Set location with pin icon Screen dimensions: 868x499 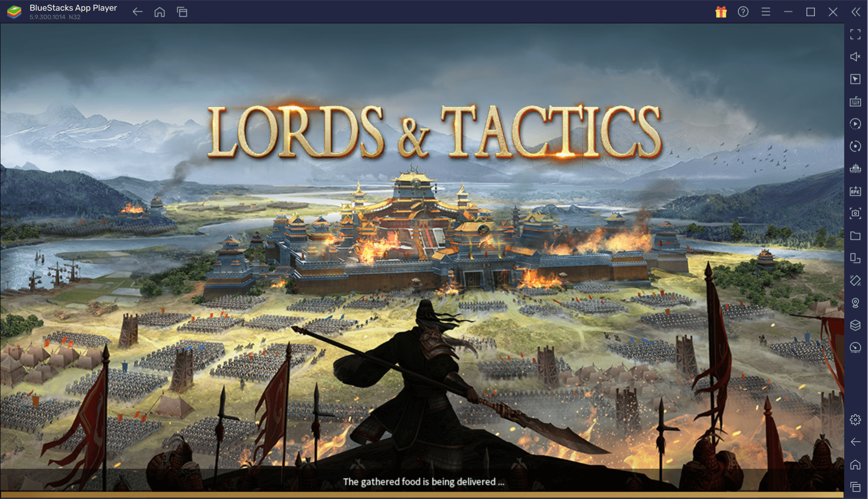pos(855,303)
